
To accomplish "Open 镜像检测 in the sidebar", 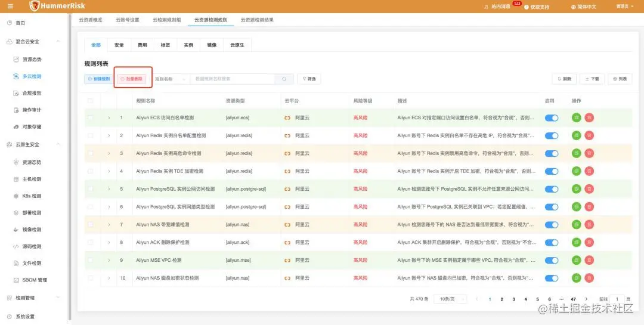I will (x=28, y=230).
